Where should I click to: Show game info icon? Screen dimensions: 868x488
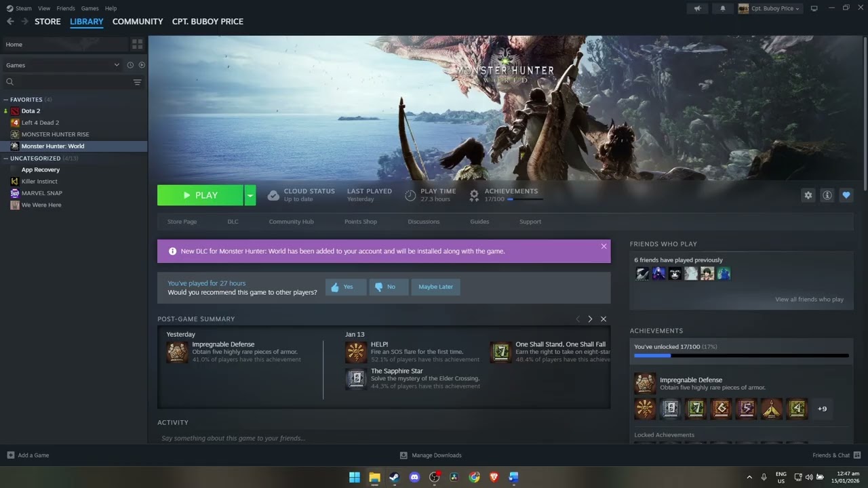(827, 195)
